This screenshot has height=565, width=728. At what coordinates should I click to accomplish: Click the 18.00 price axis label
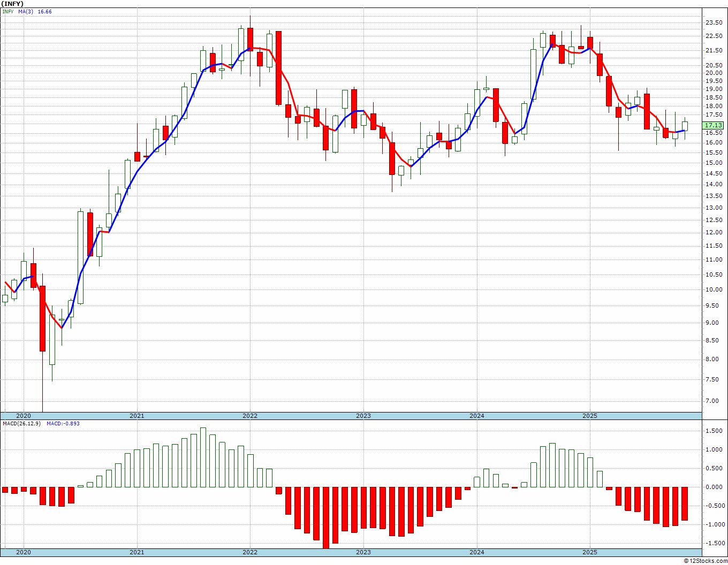pos(714,106)
